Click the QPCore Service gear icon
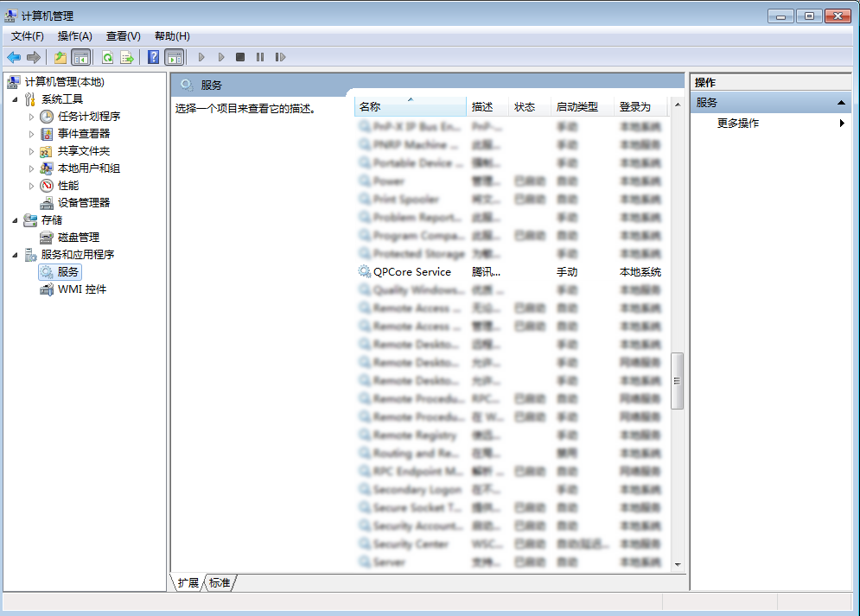This screenshot has height=616, width=860. 364,271
